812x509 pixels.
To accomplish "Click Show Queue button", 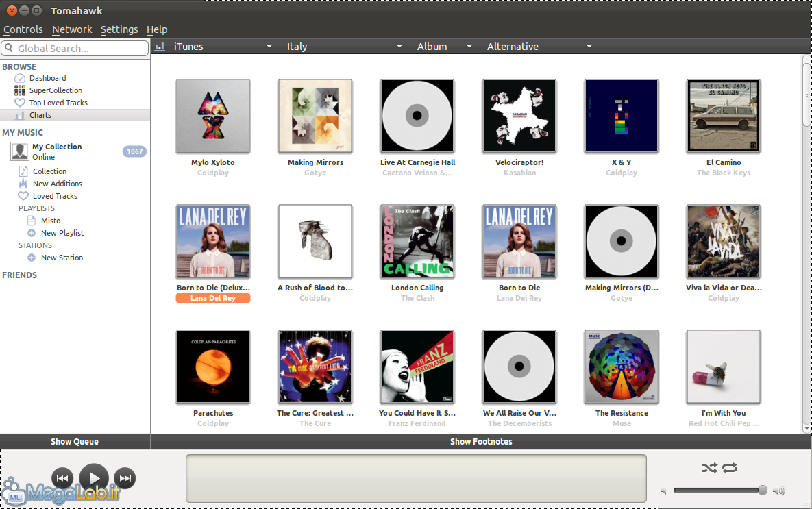I will coord(75,442).
